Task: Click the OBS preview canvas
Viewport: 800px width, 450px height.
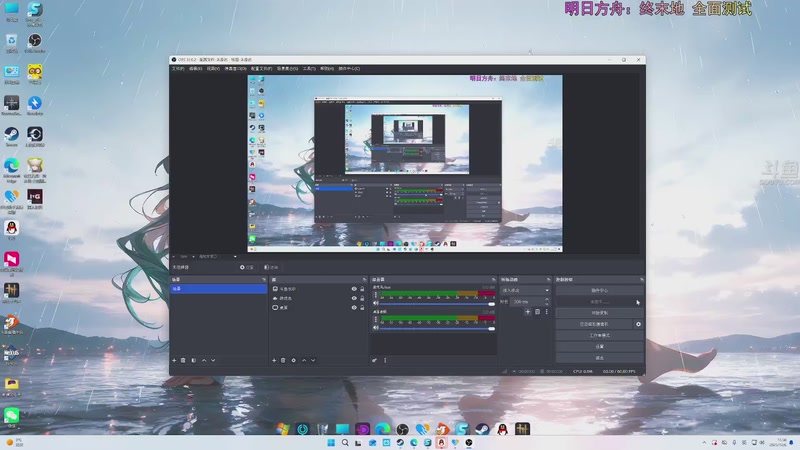Action: (405, 163)
